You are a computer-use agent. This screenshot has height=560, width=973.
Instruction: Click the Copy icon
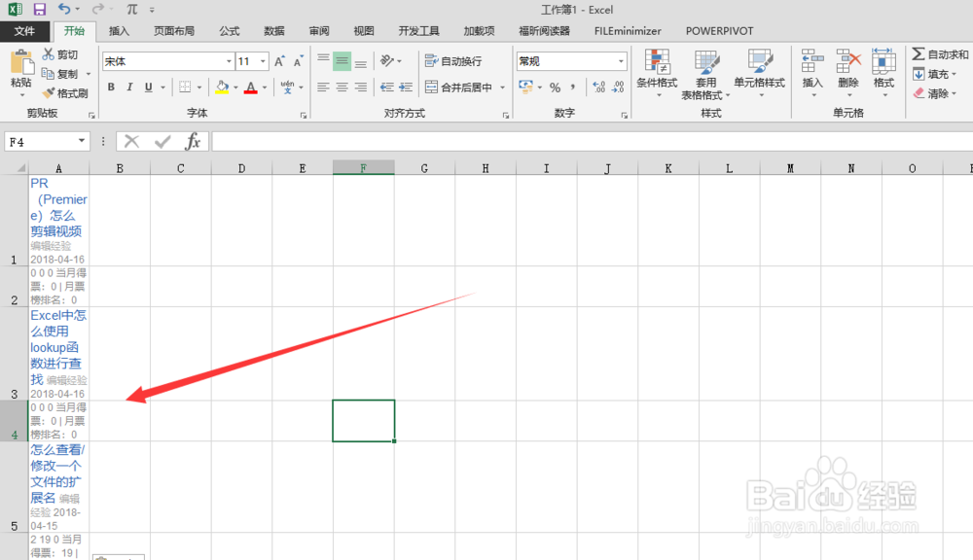click(x=48, y=74)
